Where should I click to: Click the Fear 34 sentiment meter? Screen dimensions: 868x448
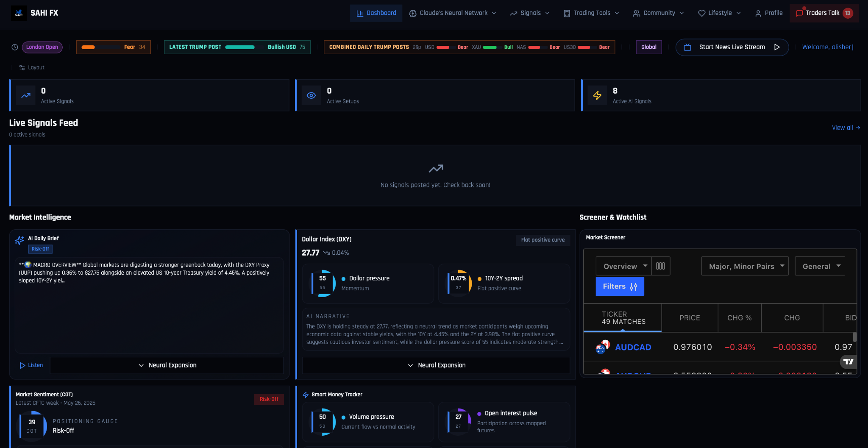tap(113, 47)
